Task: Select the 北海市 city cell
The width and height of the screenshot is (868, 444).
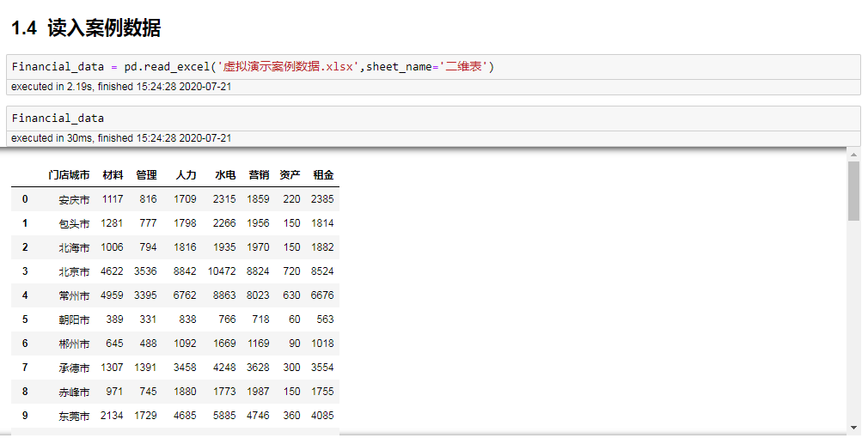Action: tap(74, 247)
